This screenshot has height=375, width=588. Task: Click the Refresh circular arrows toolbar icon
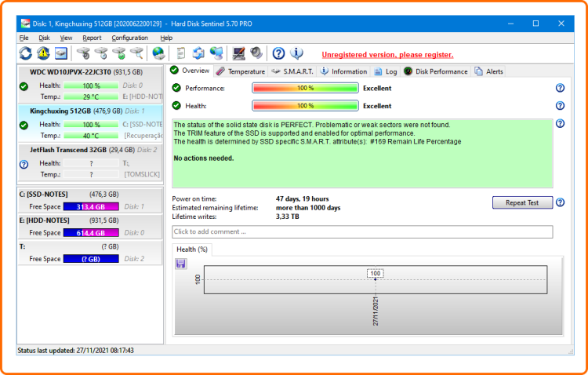[x=26, y=53]
